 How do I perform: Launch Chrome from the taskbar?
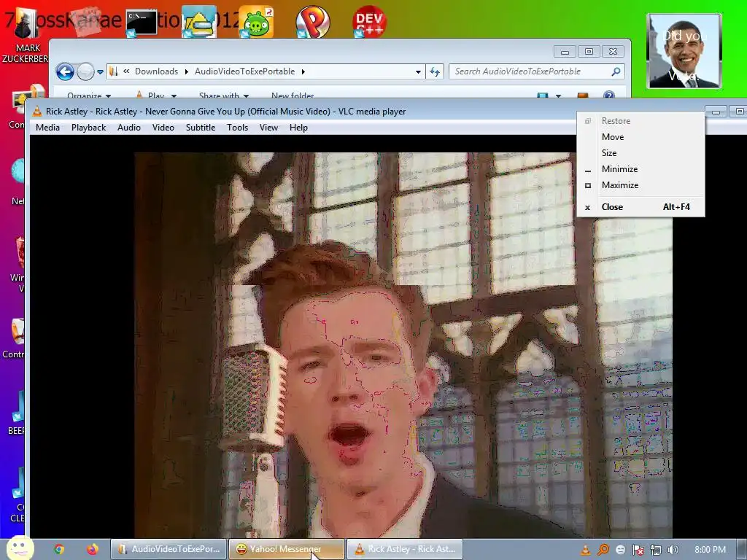point(59,550)
